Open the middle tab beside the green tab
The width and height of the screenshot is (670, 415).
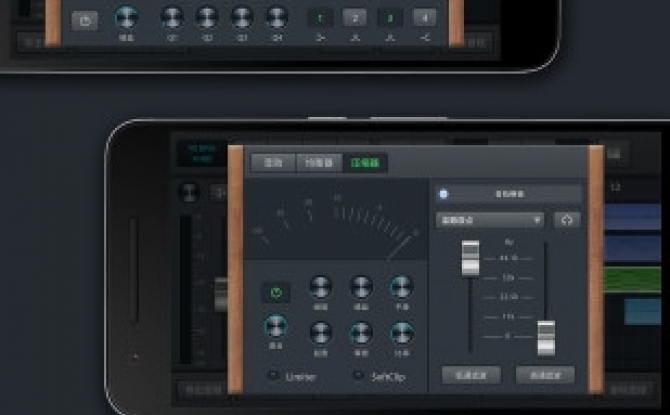tap(319, 163)
